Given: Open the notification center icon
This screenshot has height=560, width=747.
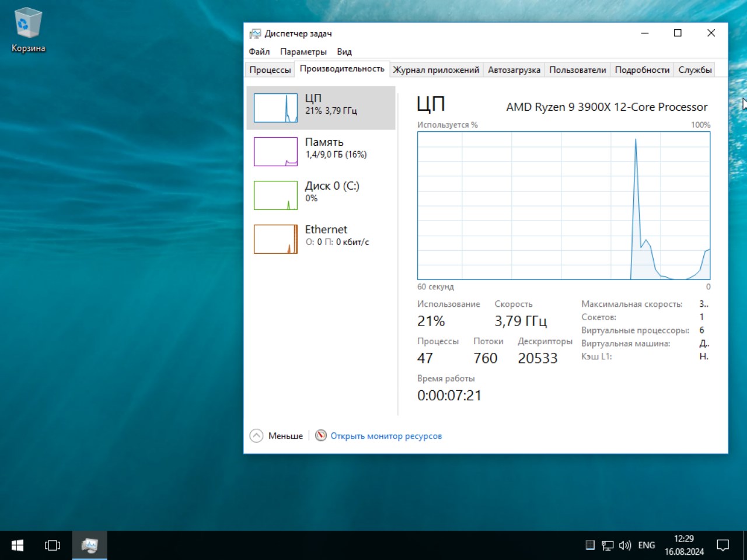Looking at the screenshot, I should click(723, 545).
